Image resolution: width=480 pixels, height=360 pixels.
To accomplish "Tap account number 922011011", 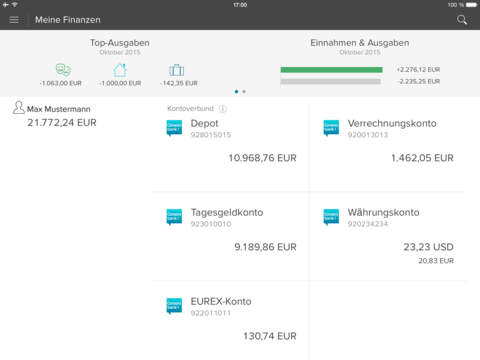I will coord(211,313).
